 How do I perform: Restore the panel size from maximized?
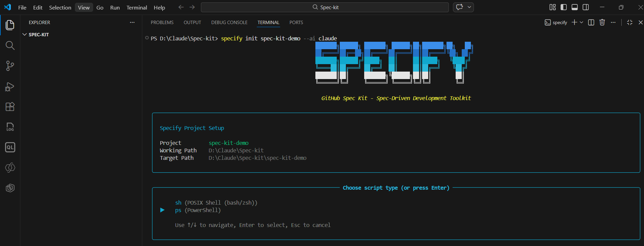629,22
